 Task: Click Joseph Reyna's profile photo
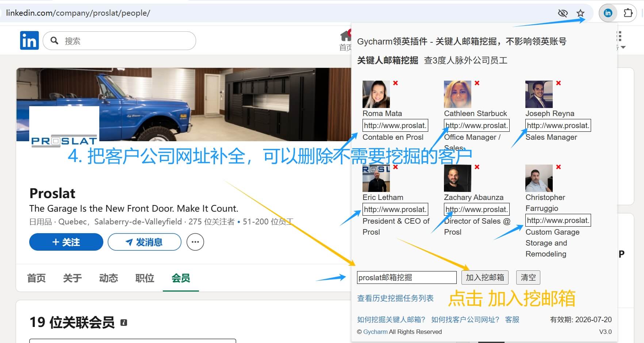[539, 94]
